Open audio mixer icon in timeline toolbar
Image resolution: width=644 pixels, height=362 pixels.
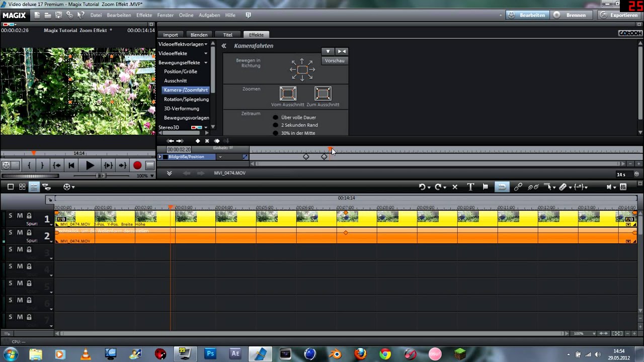(623, 187)
